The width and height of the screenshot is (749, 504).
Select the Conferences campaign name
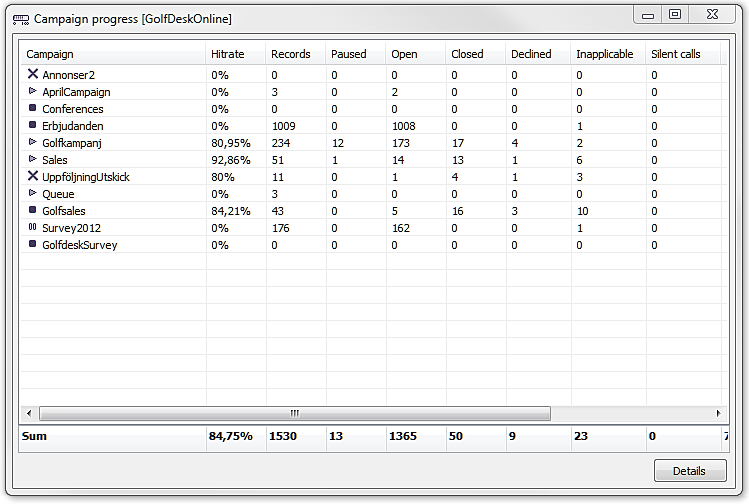[x=73, y=109]
